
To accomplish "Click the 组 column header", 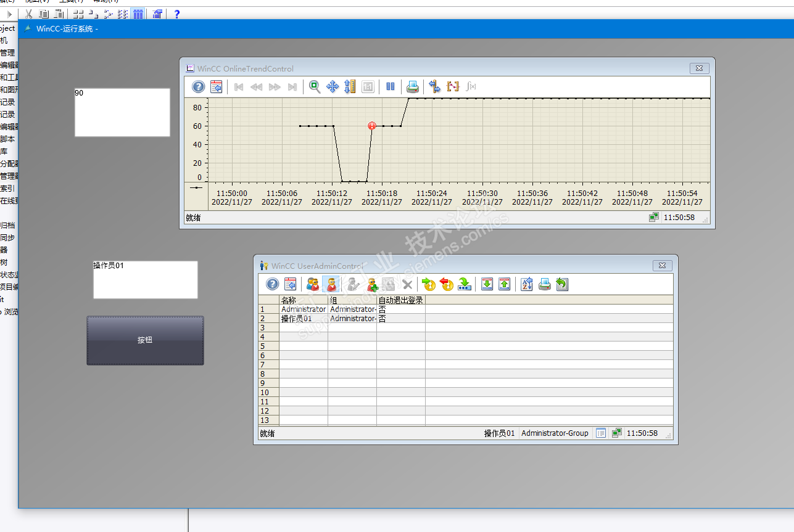I will click(x=352, y=300).
